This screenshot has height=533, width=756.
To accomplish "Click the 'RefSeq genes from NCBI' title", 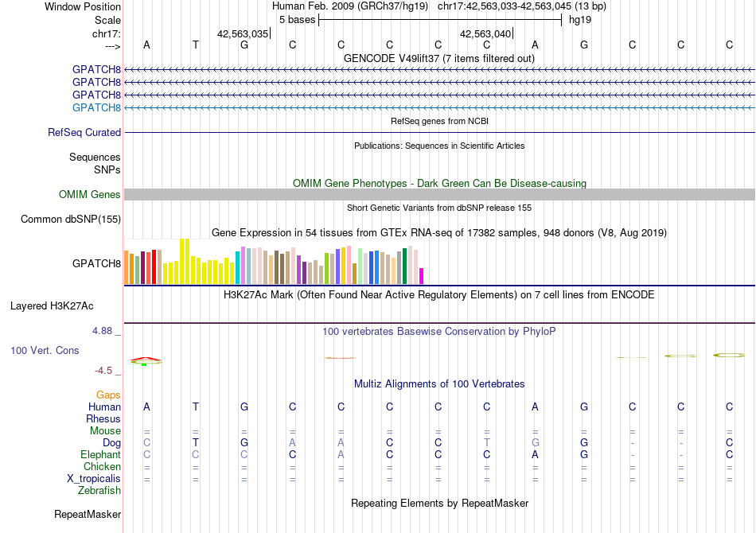I will (439, 121).
